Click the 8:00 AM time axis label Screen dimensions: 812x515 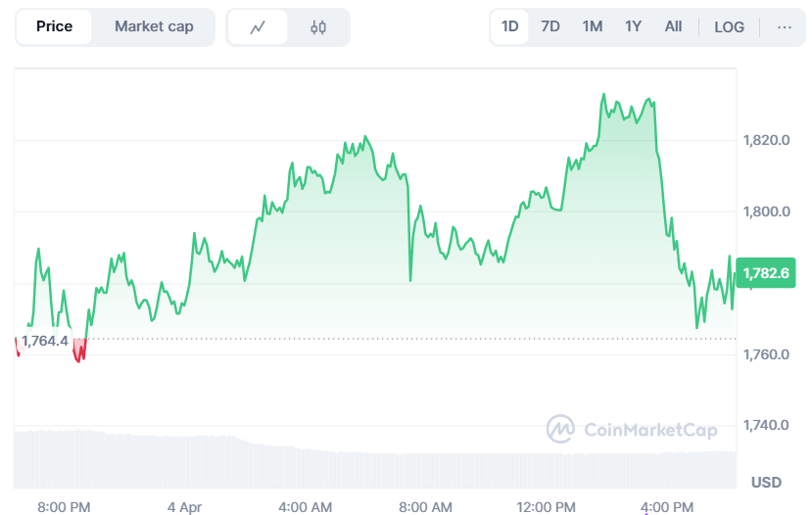click(427, 507)
